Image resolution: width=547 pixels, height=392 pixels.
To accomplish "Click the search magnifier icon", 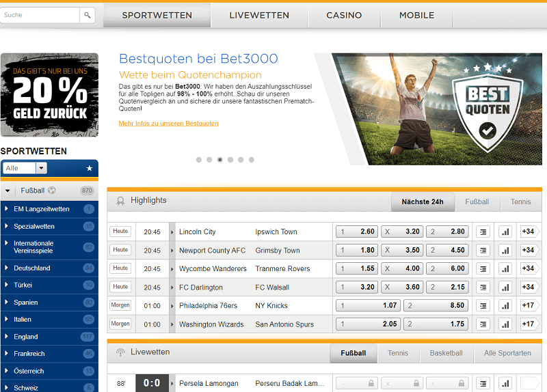I will tap(88, 14).
